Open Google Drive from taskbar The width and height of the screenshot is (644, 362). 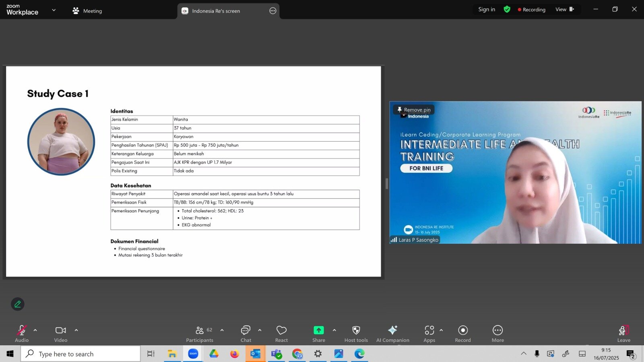(x=214, y=354)
